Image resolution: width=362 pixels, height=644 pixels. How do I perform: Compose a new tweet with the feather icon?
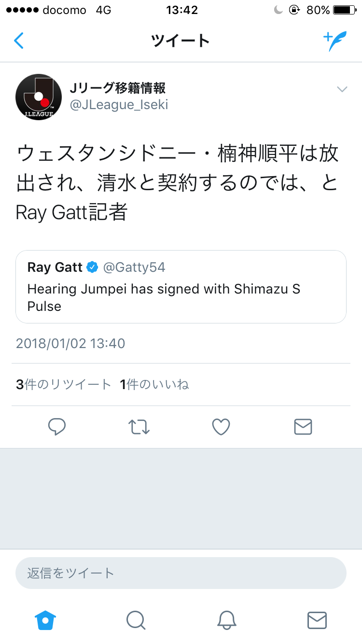(335, 41)
